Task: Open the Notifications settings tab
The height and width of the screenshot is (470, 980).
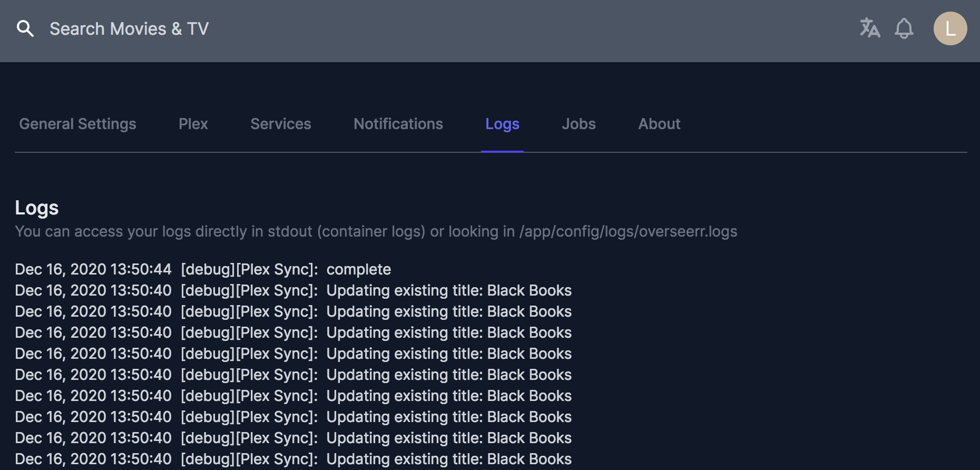Action: pos(398,124)
